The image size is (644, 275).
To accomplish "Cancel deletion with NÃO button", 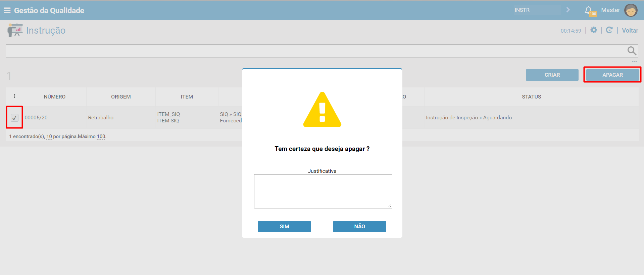I will (x=359, y=227).
